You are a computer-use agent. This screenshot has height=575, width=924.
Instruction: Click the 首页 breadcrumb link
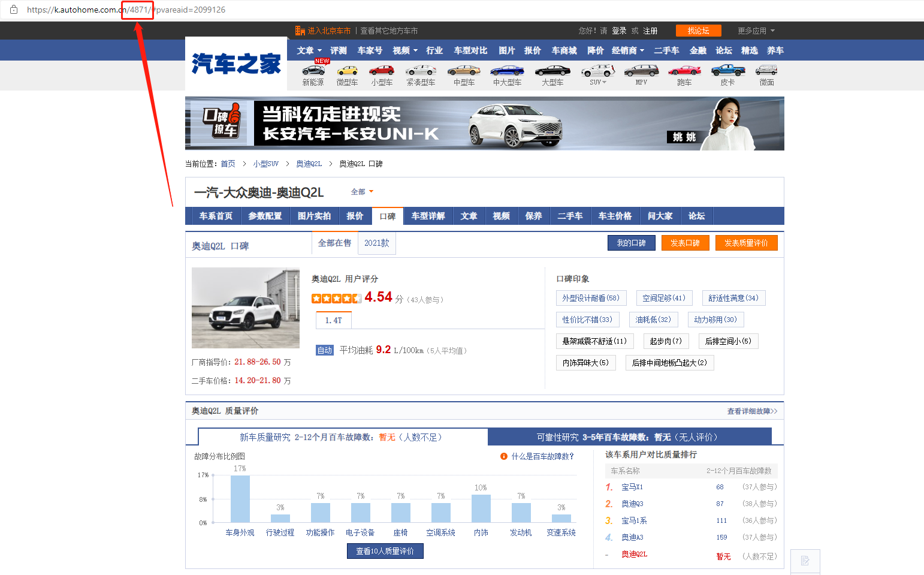point(228,164)
